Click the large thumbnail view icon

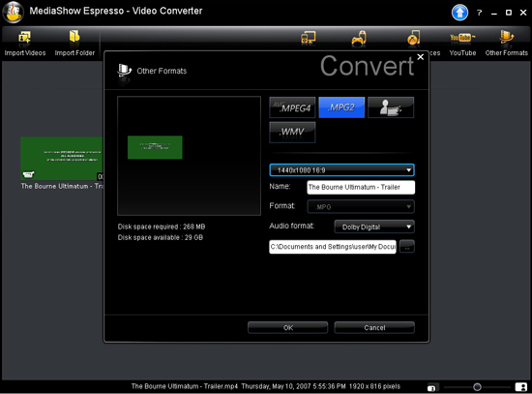point(520,387)
